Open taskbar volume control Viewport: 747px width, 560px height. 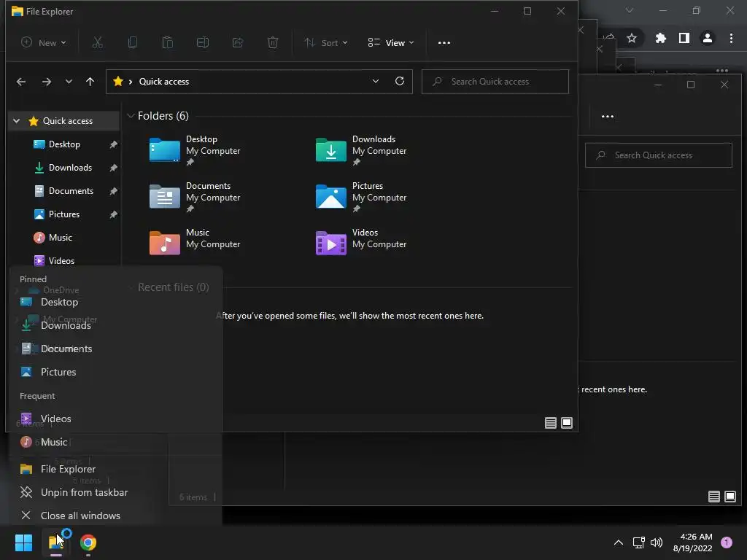tap(657, 542)
